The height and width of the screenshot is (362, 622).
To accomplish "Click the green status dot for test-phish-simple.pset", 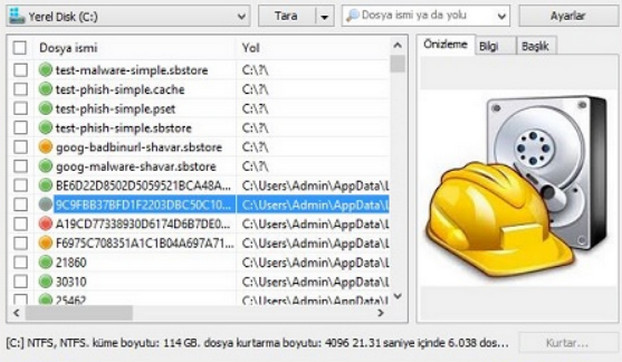I will click(x=46, y=108).
